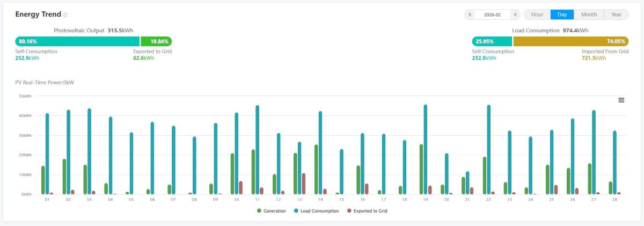Click the day 19 load consumption bar
Viewport: 644px width, 226px height.
[426, 150]
